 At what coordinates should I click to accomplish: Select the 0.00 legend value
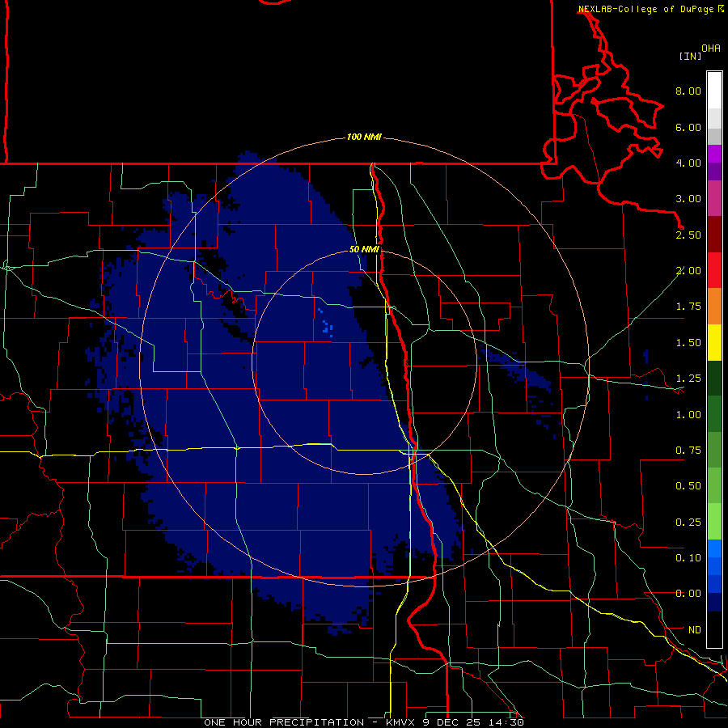click(688, 594)
